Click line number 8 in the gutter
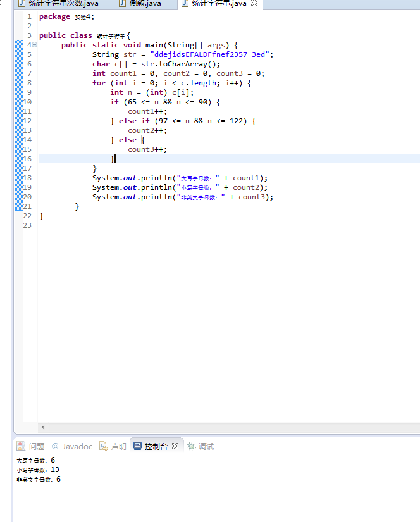Image resolution: width=420 pixels, height=522 pixels. point(29,83)
